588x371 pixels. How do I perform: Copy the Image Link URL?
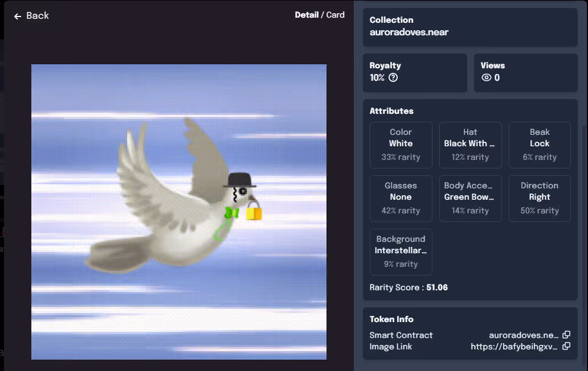click(x=566, y=346)
